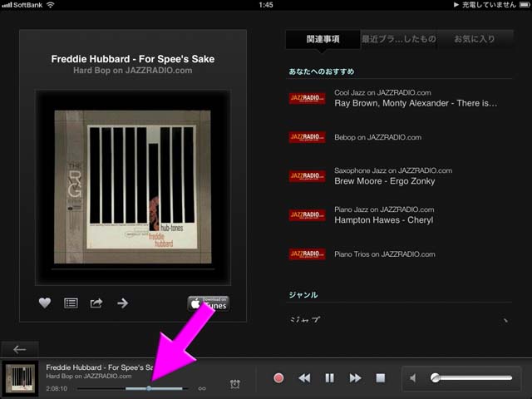The height and width of the screenshot is (399, 532).
Task: Tap the 2:08:10 elapsed time
Action: [x=57, y=388]
